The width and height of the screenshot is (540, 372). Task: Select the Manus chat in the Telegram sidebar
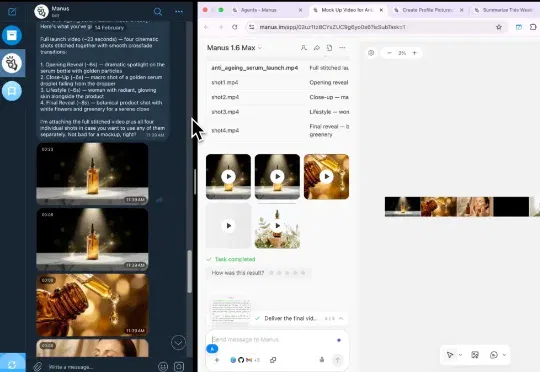click(x=12, y=63)
